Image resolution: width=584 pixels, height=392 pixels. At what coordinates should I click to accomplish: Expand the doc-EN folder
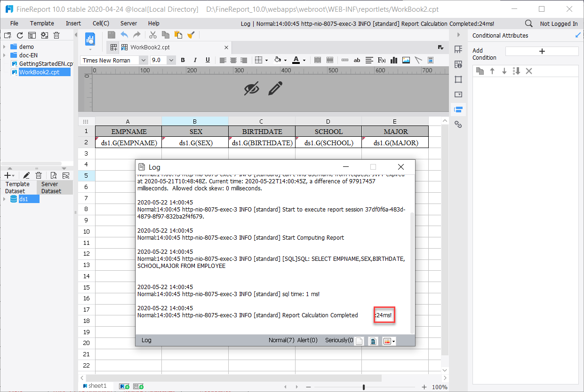point(4,55)
